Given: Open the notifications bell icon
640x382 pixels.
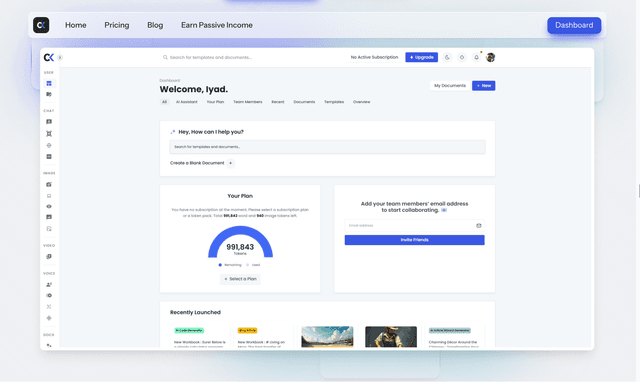Looking at the screenshot, I should pyautogui.click(x=476, y=58).
